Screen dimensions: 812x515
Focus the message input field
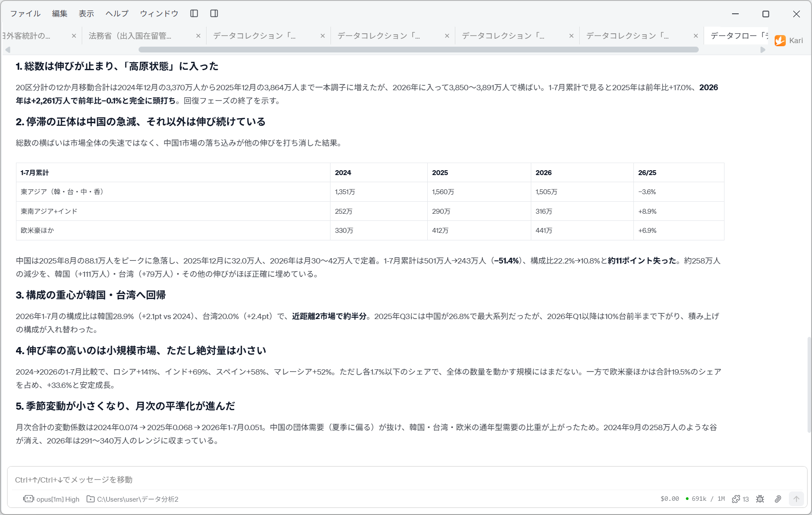point(407,479)
